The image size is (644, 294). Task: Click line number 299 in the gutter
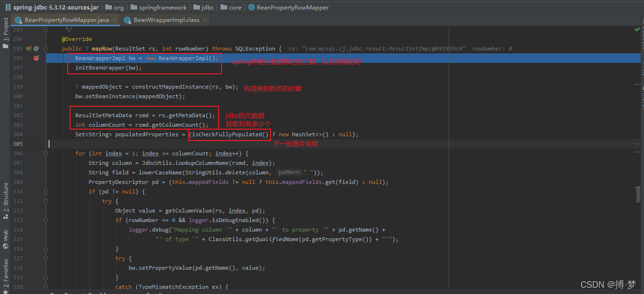click(x=18, y=87)
